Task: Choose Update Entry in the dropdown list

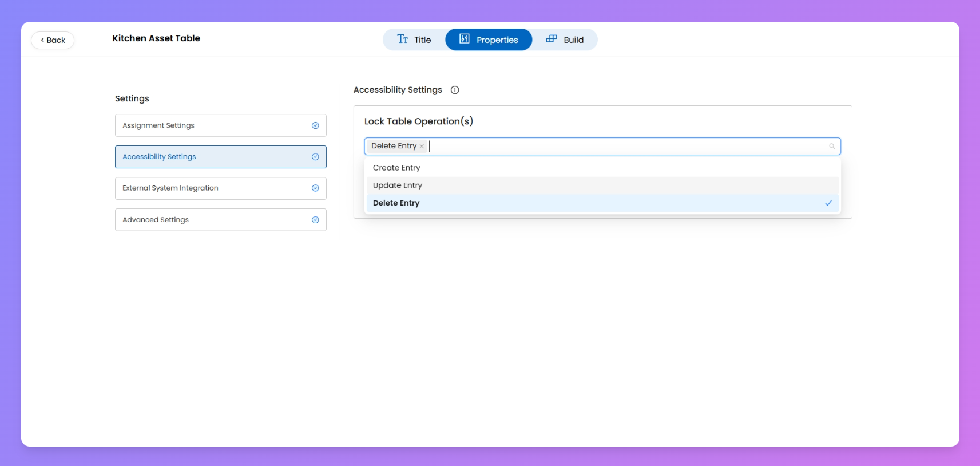Action: (398, 185)
